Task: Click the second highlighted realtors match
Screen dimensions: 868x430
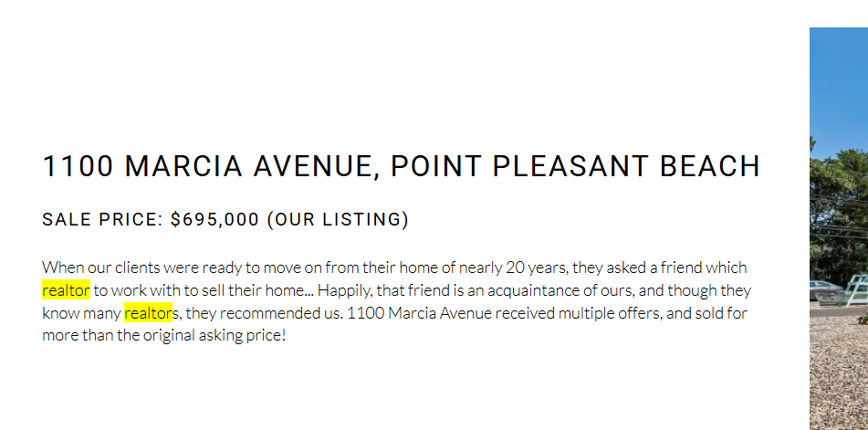Action: [x=149, y=313]
